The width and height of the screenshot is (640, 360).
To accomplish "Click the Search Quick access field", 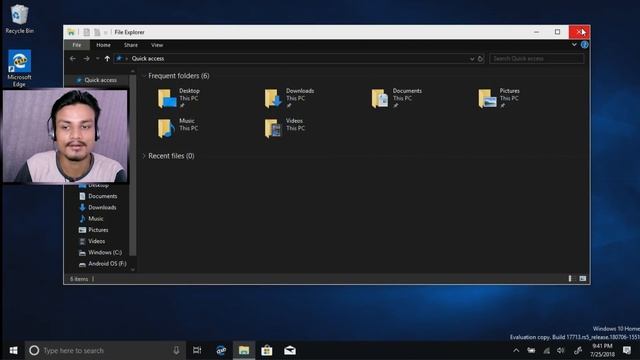I will (x=536, y=59).
